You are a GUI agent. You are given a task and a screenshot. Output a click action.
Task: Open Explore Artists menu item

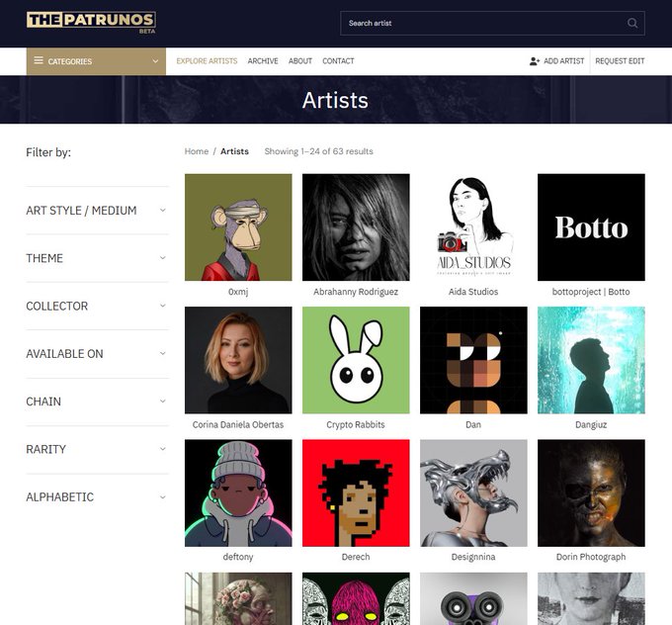tap(207, 61)
